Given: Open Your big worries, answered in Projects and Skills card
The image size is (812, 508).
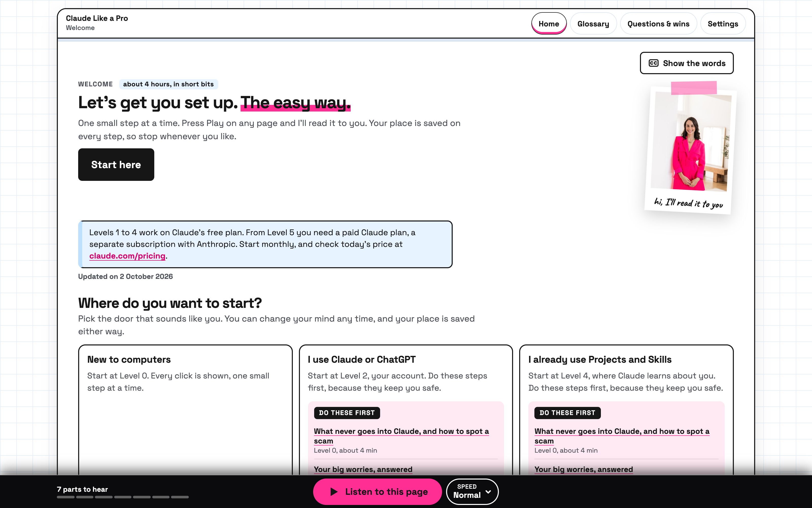Looking at the screenshot, I should pos(584,469).
